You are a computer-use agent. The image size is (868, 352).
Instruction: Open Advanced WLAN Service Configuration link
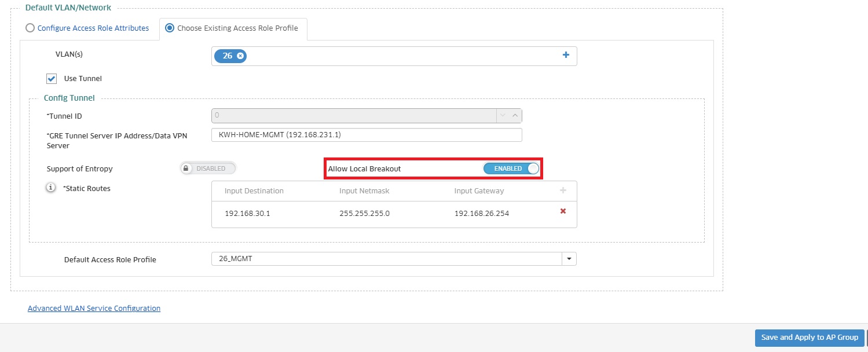pos(94,309)
